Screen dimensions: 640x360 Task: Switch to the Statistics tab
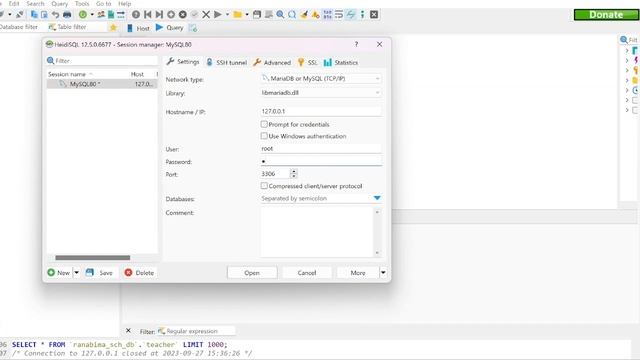click(341, 62)
